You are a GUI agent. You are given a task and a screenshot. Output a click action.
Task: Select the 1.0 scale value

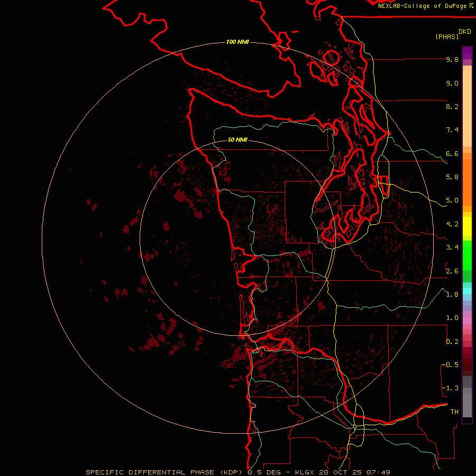click(x=452, y=318)
